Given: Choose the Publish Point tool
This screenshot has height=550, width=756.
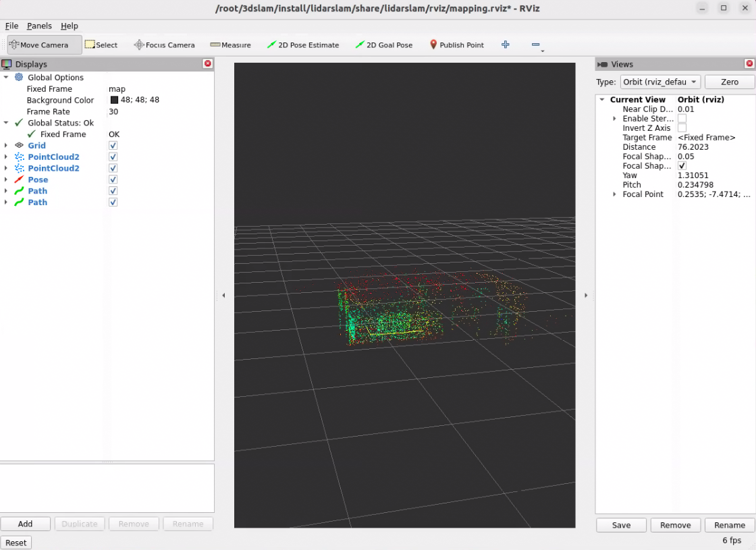Looking at the screenshot, I should click(457, 45).
